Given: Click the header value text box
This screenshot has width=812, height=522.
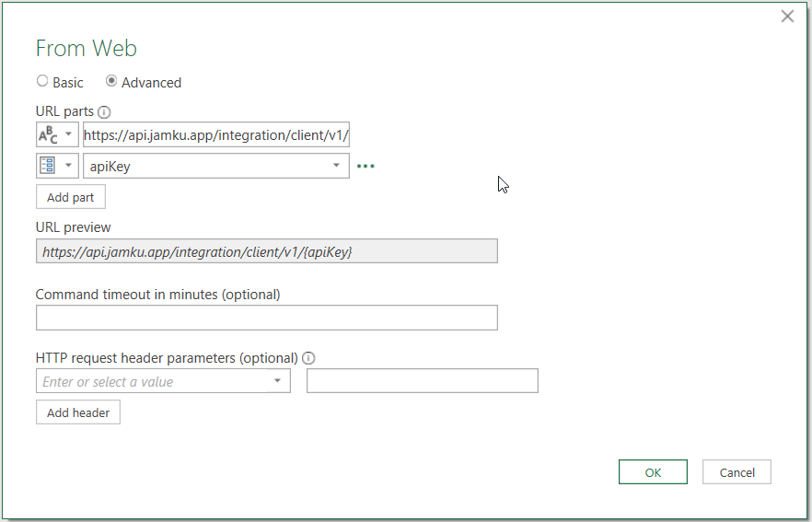Looking at the screenshot, I should [x=422, y=381].
